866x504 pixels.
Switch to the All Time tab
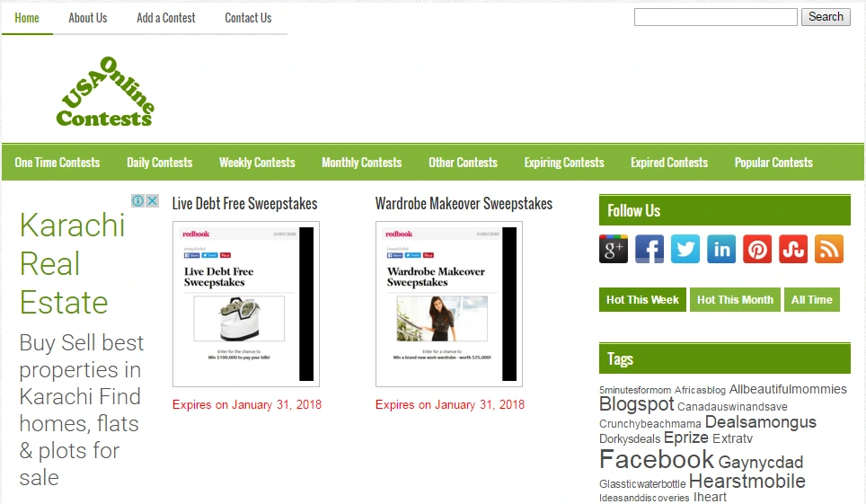(811, 299)
